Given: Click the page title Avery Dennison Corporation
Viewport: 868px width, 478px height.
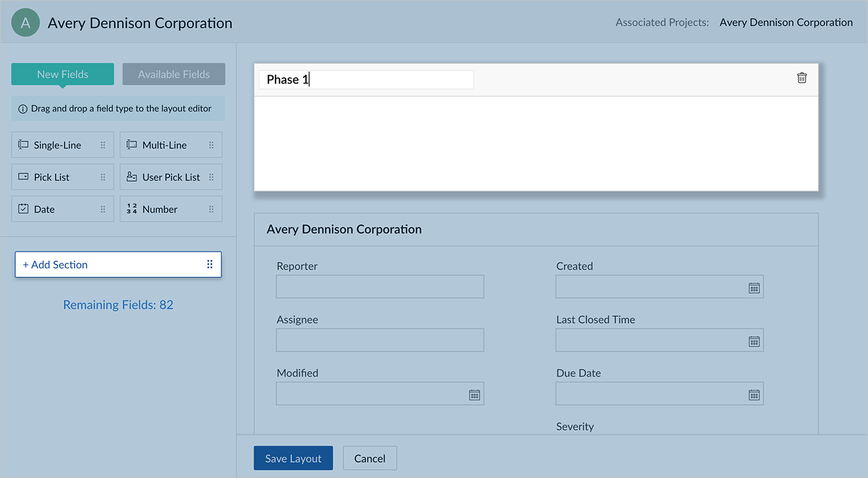Looking at the screenshot, I should pos(140,23).
